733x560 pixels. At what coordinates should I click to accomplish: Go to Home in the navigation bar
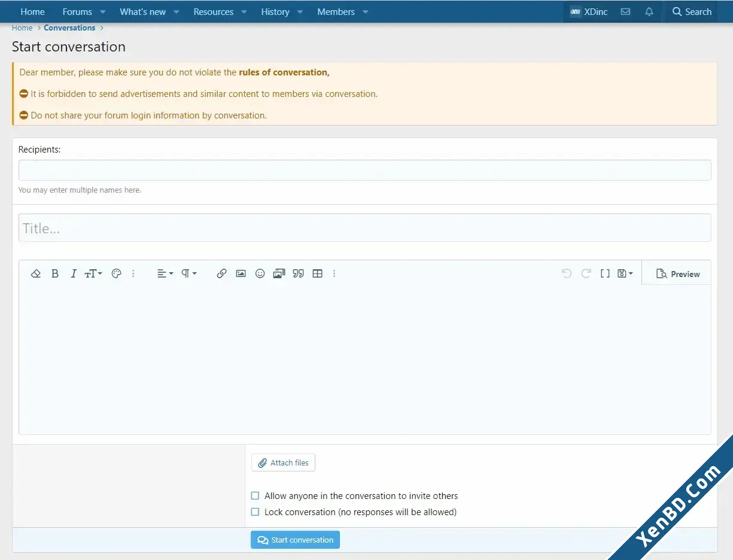[x=32, y=12]
